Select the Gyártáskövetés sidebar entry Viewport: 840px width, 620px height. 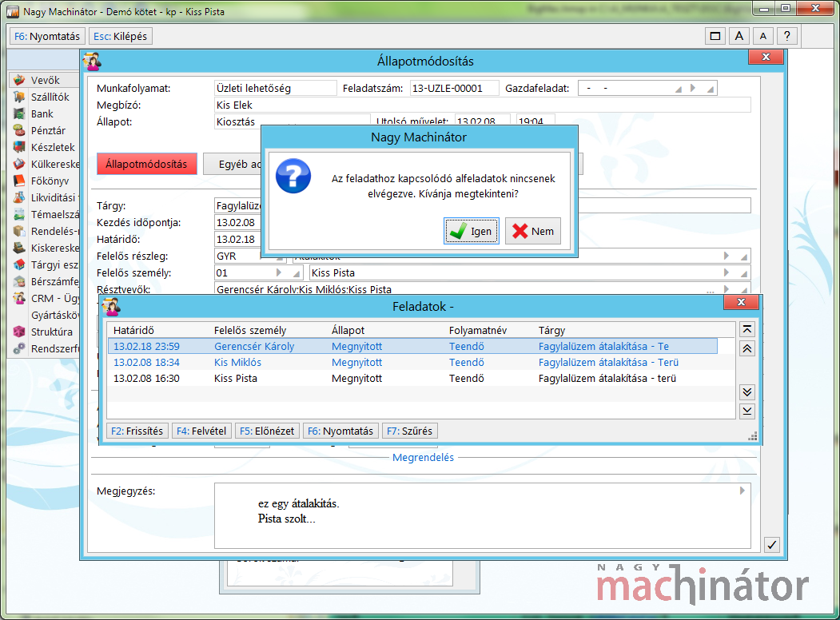coord(54,315)
